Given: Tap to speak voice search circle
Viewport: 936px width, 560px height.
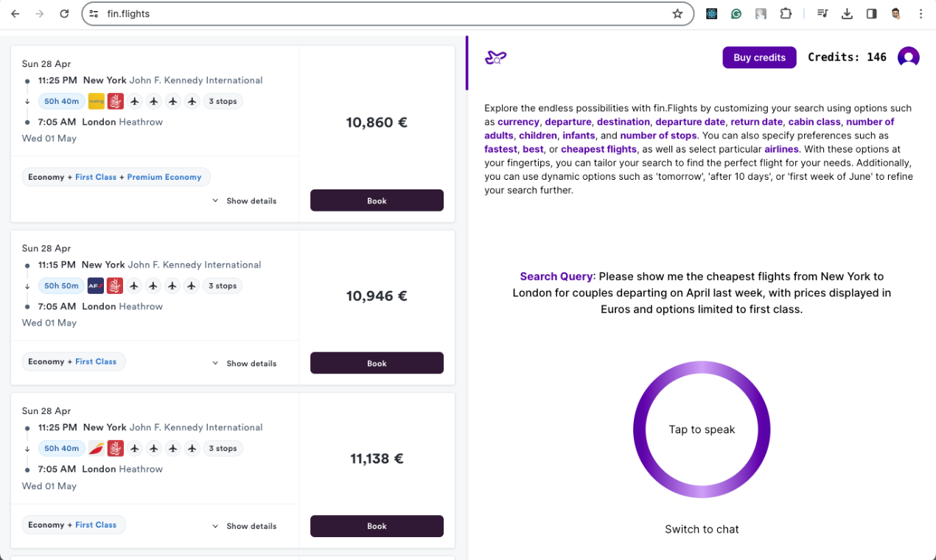Looking at the screenshot, I should click(702, 430).
